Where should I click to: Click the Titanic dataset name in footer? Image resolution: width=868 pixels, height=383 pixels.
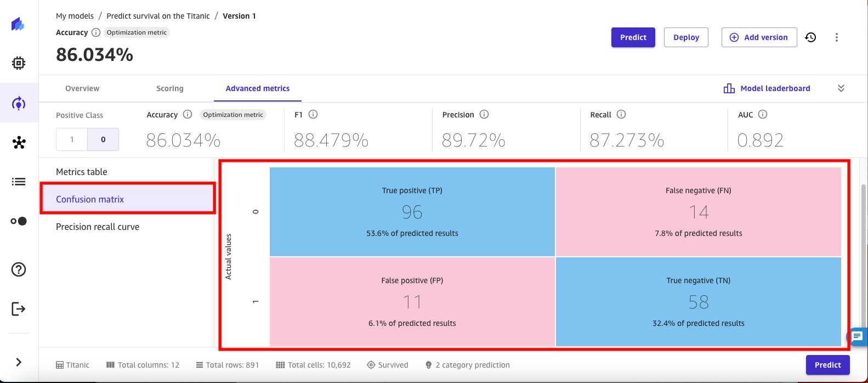[72, 365]
